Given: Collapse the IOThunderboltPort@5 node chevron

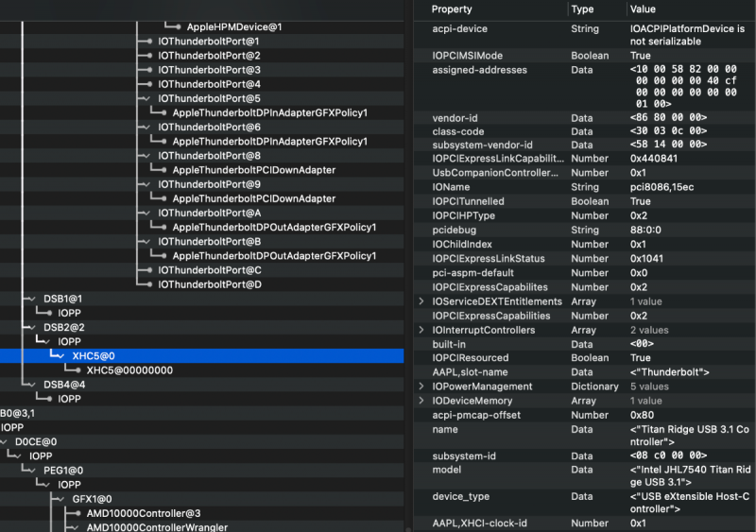Looking at the screenshot, I should click(146, 98).
